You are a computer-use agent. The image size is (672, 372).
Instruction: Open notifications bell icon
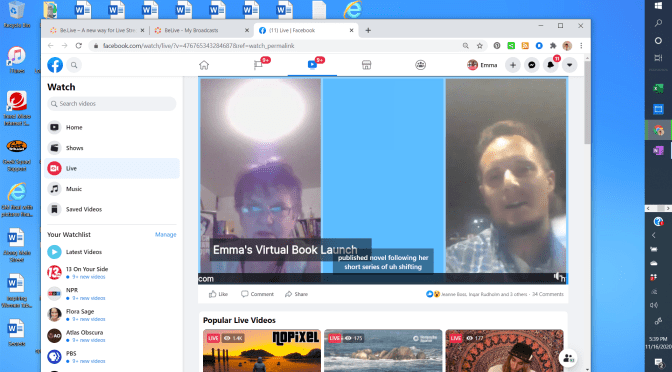(x=551, y=65)
